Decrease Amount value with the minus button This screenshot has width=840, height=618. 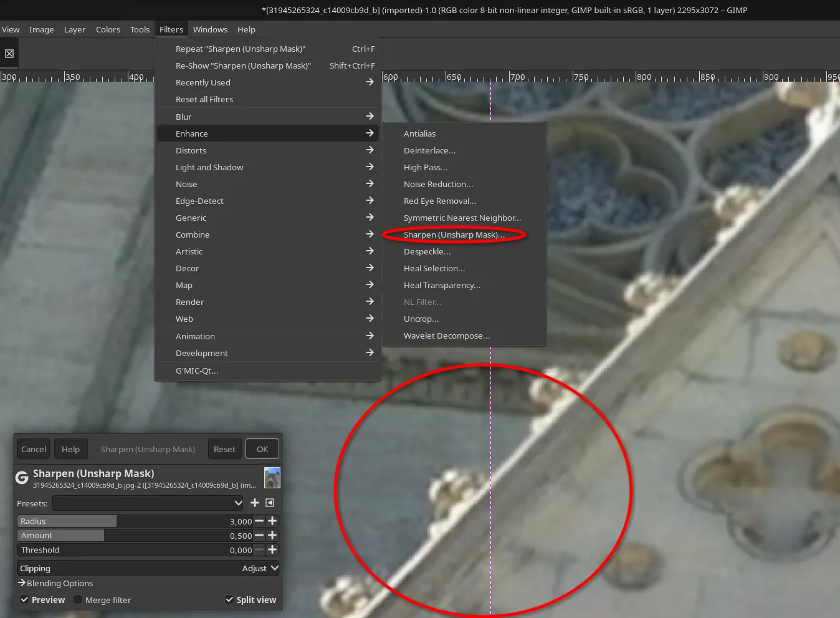click(259, 535)
